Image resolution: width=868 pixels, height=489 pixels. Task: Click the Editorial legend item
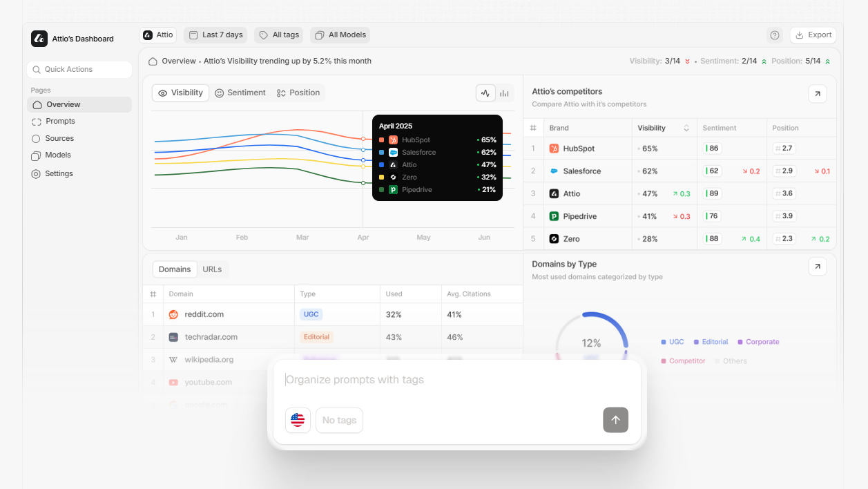click(711, 342)
